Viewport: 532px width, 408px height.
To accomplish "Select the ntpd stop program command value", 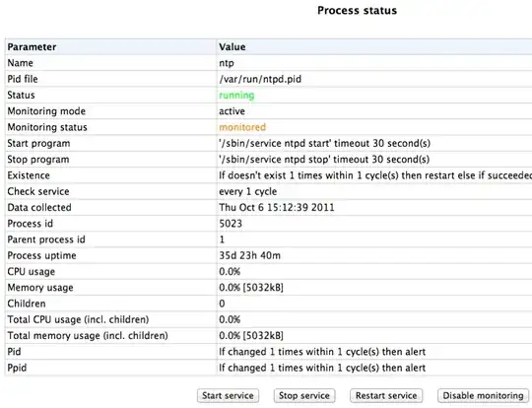I will tap(324, 160).
